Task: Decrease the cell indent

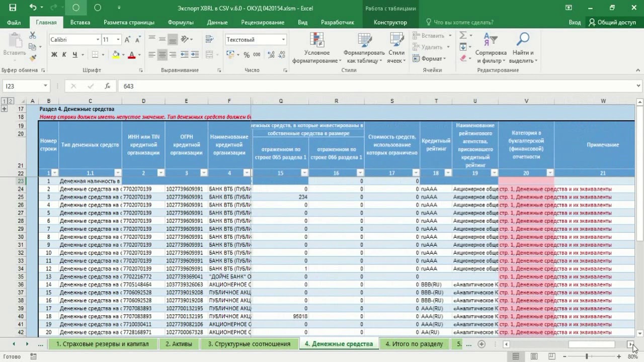Action: (185, 55)
